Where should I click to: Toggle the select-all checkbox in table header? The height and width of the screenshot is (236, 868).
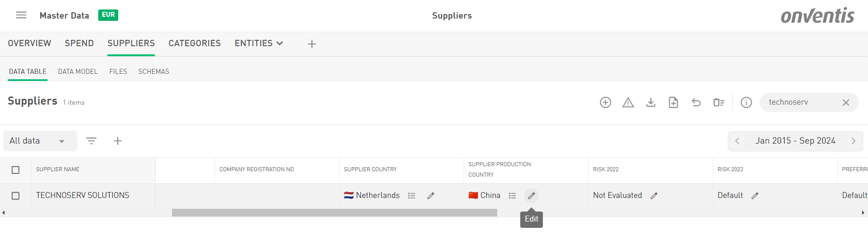click(x=15, y=170)
